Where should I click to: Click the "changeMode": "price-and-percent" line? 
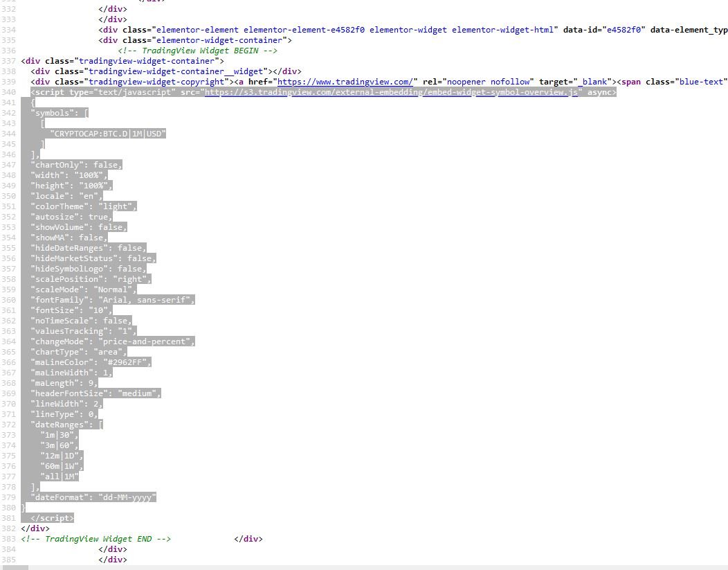point(112,341)
